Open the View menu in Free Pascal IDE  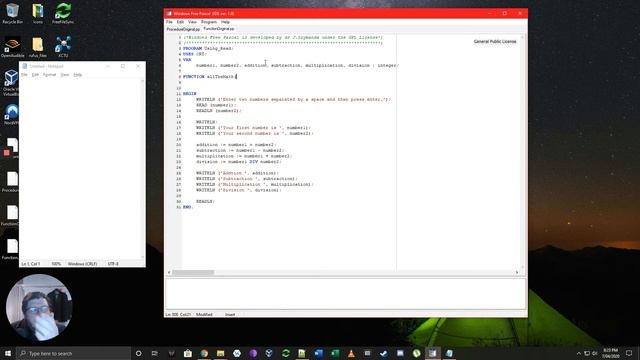click(192, 22)
